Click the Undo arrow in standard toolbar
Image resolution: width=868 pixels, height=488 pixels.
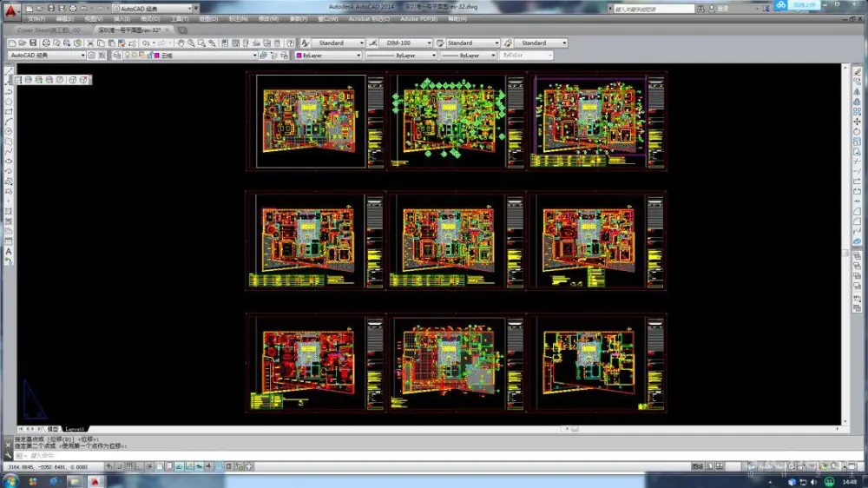(x=147, y=43)
